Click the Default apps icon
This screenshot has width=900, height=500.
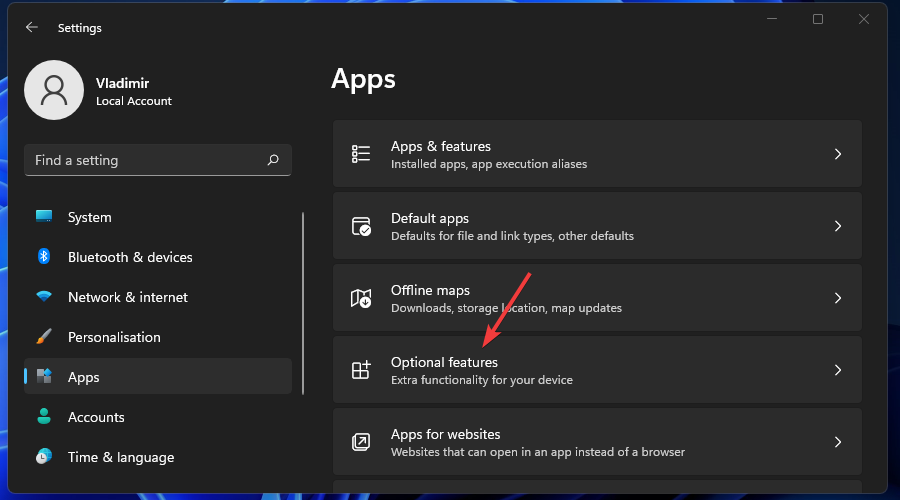361,226
